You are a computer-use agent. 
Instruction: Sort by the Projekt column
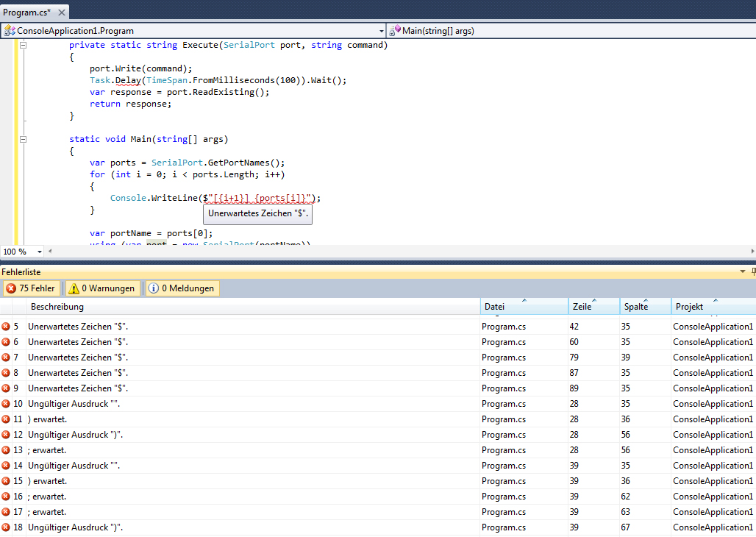click(713, 307)
